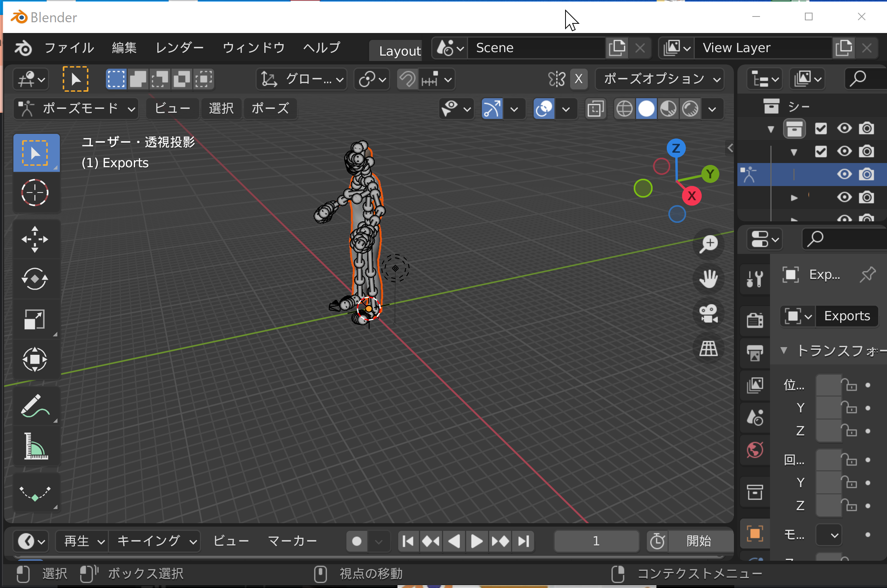This screenshot has width=887, height=588.
Task: Click the play animation button
Action: pos(477,541)
